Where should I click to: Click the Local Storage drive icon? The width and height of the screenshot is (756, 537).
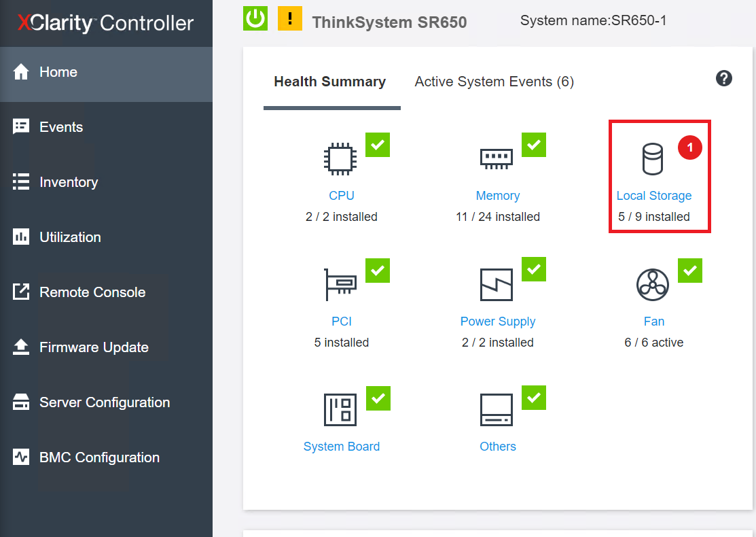click(653, 158)
